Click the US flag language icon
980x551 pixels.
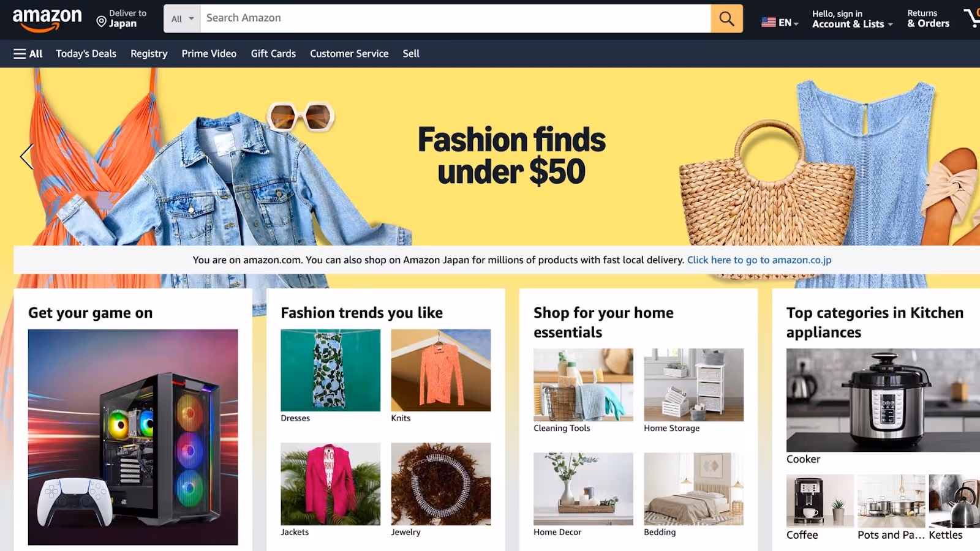click(769, 22)
